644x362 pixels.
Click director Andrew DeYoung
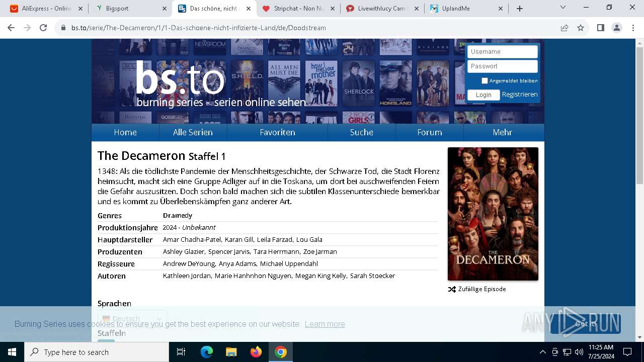[x=189, y=264]
